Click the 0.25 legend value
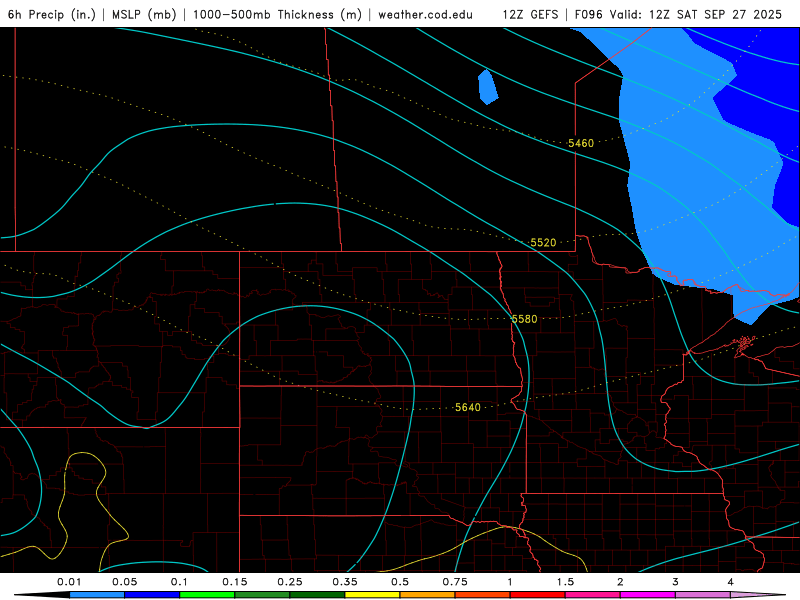Image resolution: width=800 pixels, height=600 pixels. click(290, 582)
